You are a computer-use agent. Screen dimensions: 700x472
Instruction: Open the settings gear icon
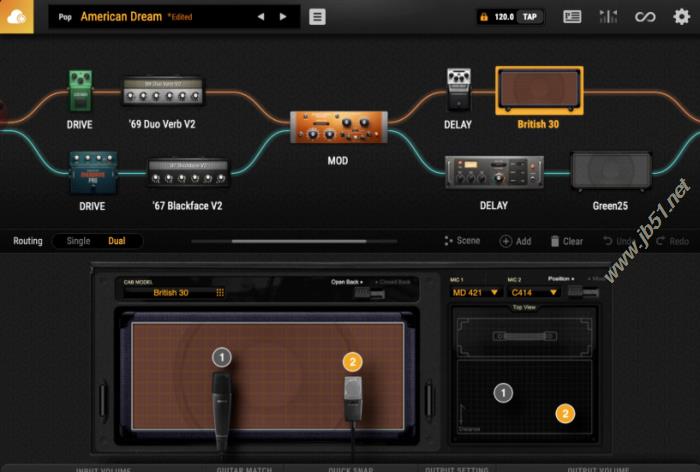click(682, 17)
